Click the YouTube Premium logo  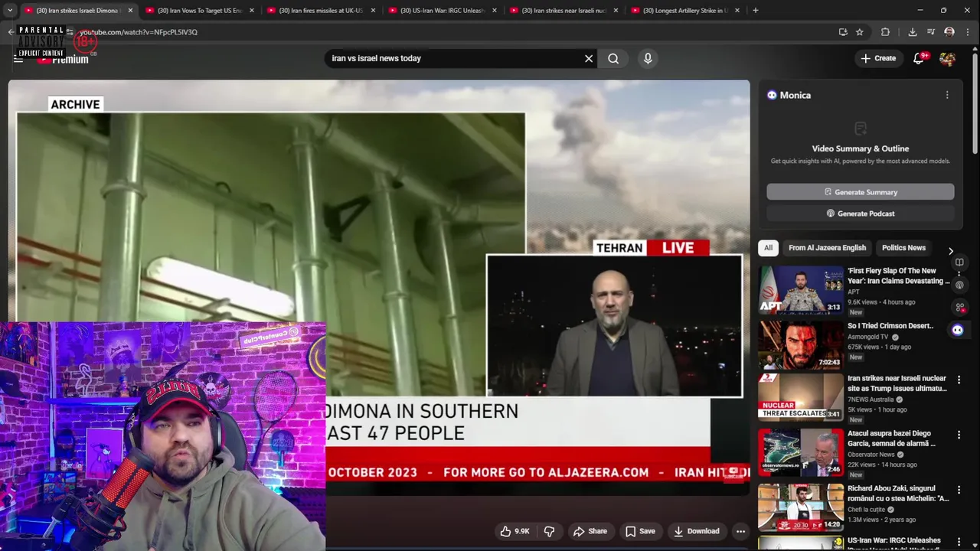[63, 59]
